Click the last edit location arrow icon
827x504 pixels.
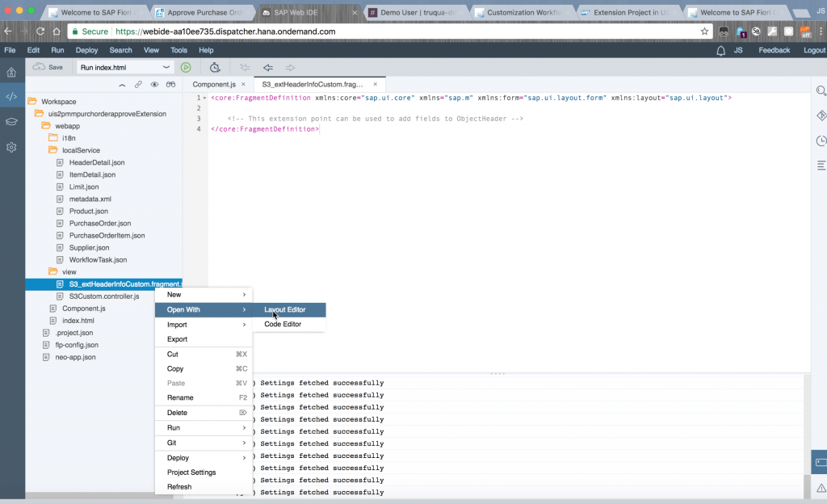point(245,68)
